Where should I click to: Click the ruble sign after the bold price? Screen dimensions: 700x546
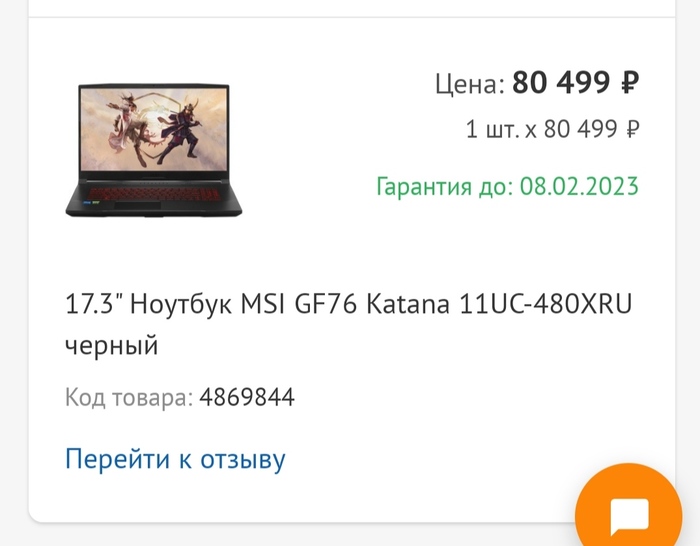pos(630,83)
